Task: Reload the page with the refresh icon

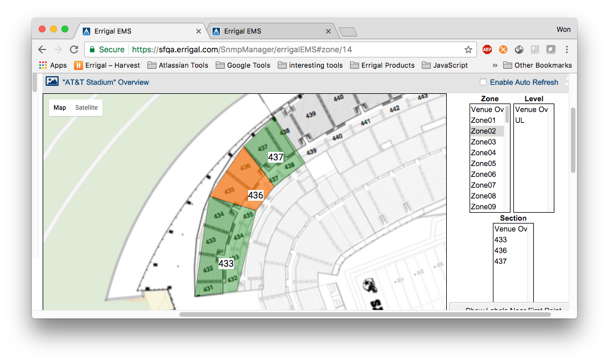Action: pos(74,49)
